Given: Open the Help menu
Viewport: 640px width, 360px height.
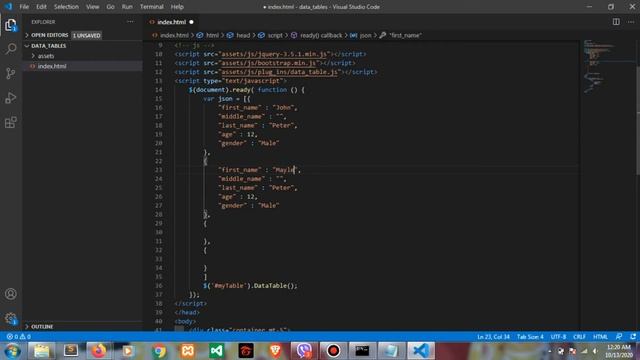Looking at the screenshot, I should [177, 7].
